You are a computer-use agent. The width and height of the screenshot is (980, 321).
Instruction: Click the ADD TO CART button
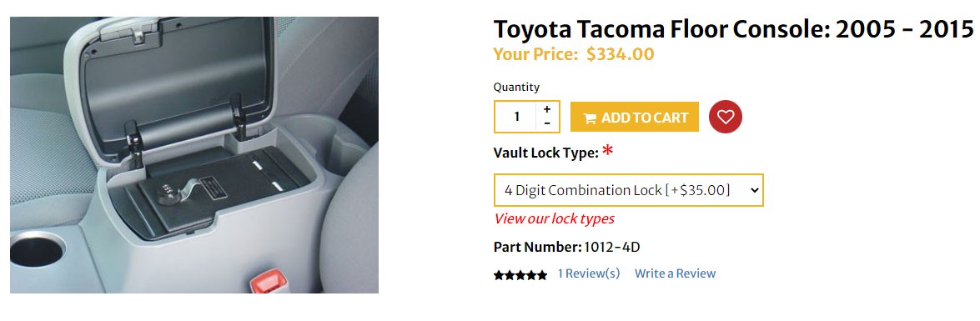pos(635,117)
